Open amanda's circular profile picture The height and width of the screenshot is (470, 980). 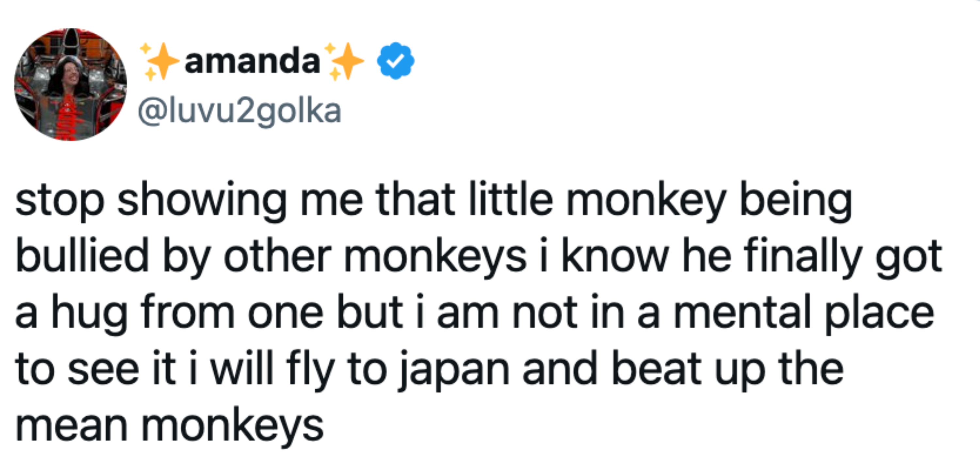(70, 84)
